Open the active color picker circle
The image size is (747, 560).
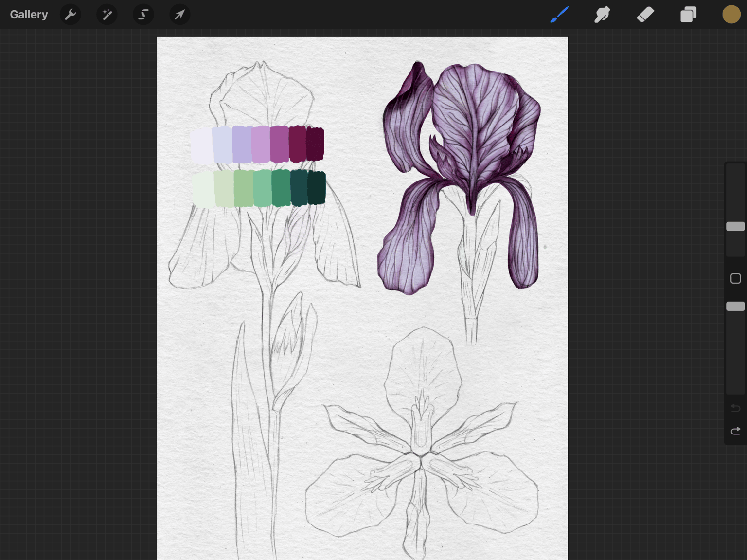pos(731,15)
